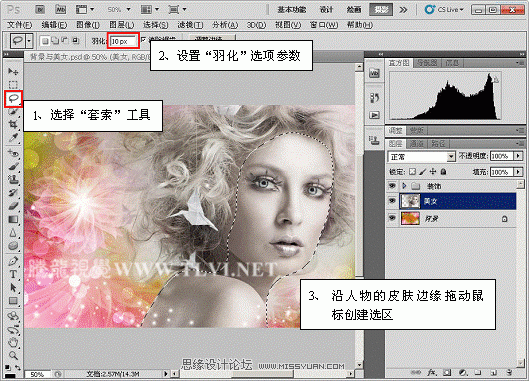This screenshot has width=529, height=381.
Task: Select the Dodge tool
Action: 13,246
